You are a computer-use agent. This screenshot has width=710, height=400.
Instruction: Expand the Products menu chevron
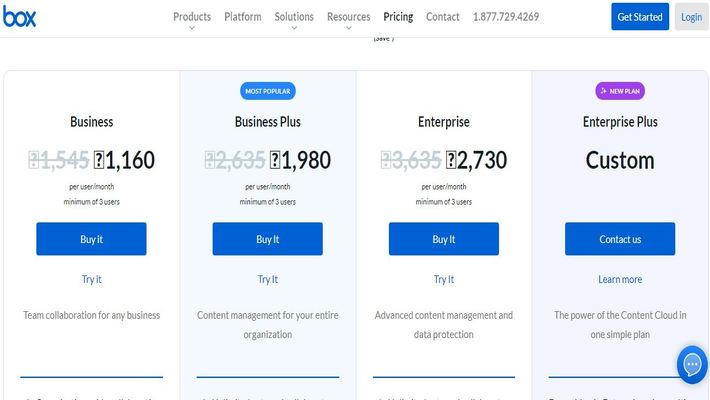[192, 28]
